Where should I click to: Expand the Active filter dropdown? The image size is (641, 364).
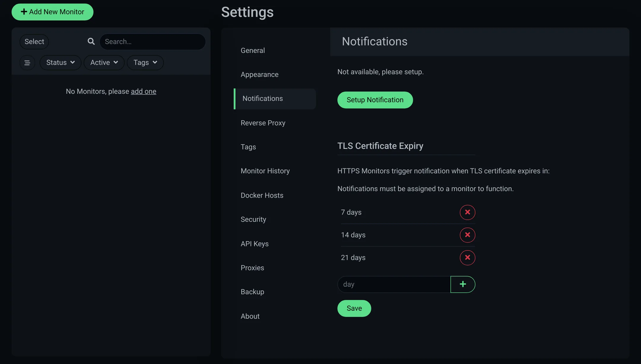104,63
